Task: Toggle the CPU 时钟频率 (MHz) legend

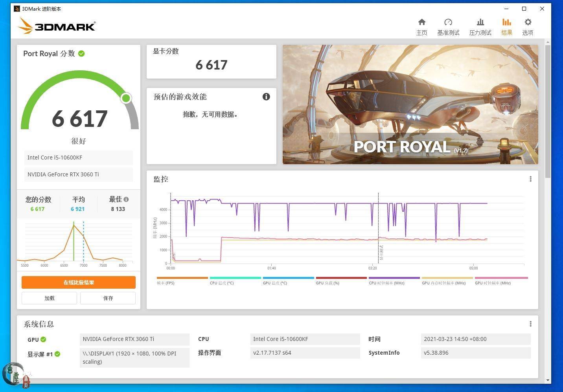Action: pos(394,281)
